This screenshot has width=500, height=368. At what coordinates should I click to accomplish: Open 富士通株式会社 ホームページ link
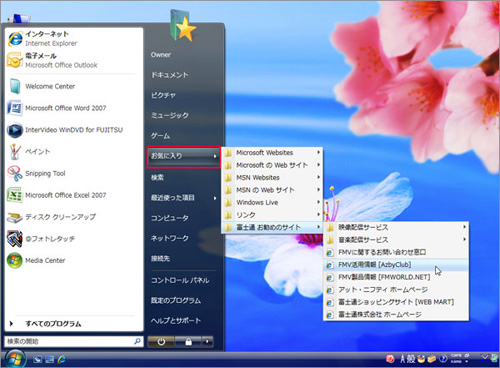click(x=396, y=314)
